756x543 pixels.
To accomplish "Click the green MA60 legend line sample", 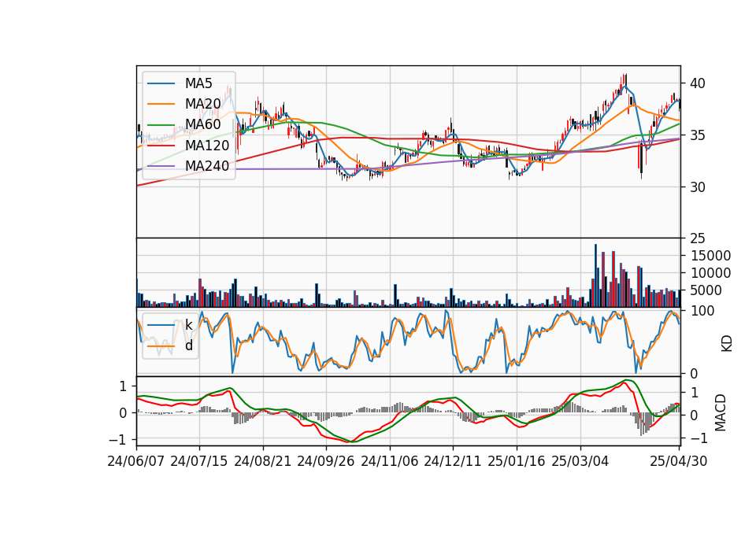I will [161, 125].
